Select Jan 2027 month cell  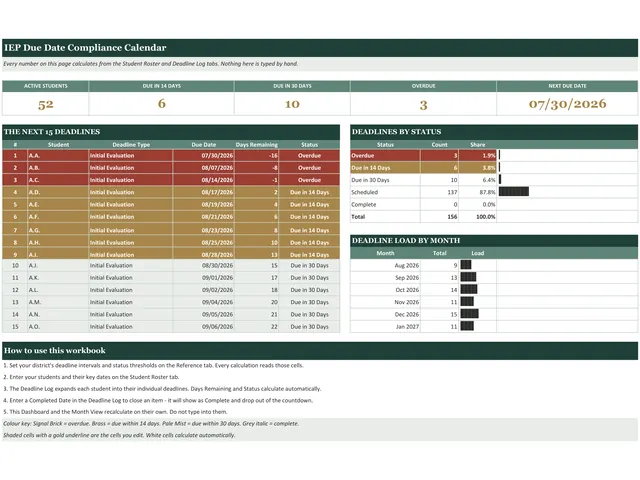coord(385,327)
